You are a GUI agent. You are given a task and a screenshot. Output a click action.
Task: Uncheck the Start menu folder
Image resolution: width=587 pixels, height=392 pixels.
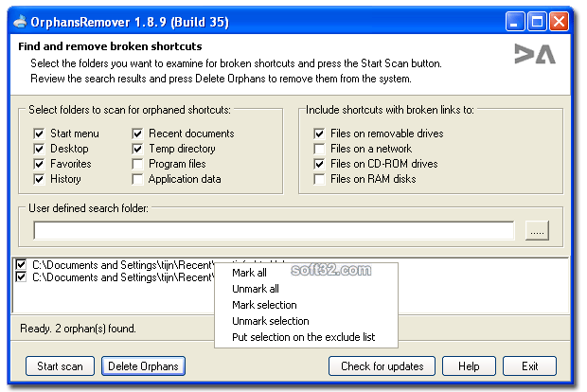pos(39,134)
